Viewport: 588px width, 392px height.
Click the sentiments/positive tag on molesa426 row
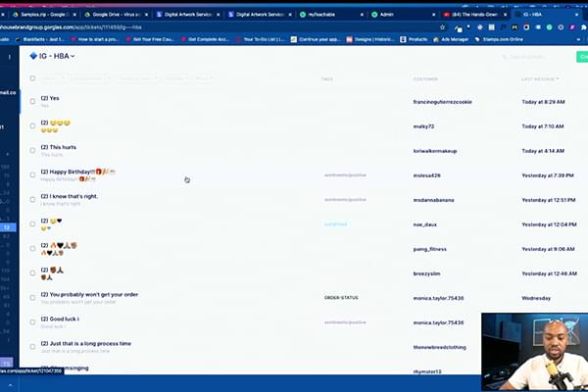(x=345, y=174)
